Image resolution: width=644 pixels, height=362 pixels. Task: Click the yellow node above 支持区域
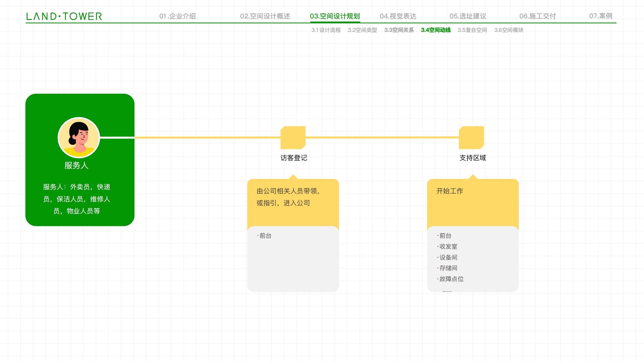(471, 138)
